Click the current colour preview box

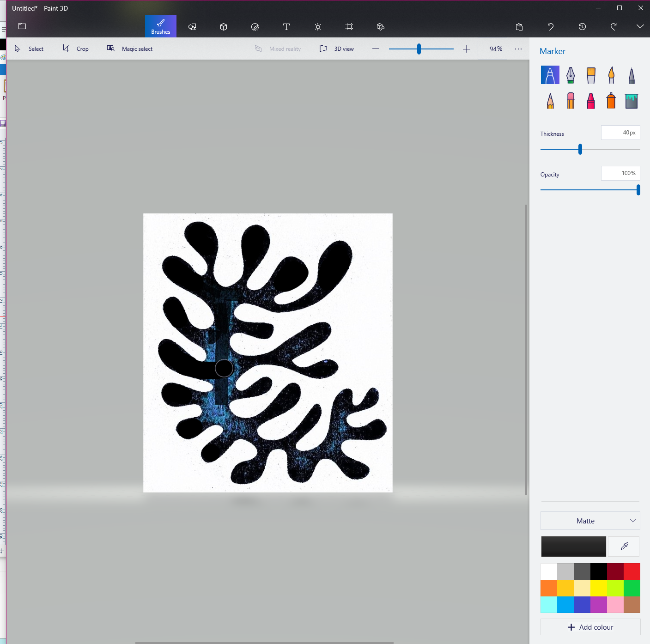(574, 547)
